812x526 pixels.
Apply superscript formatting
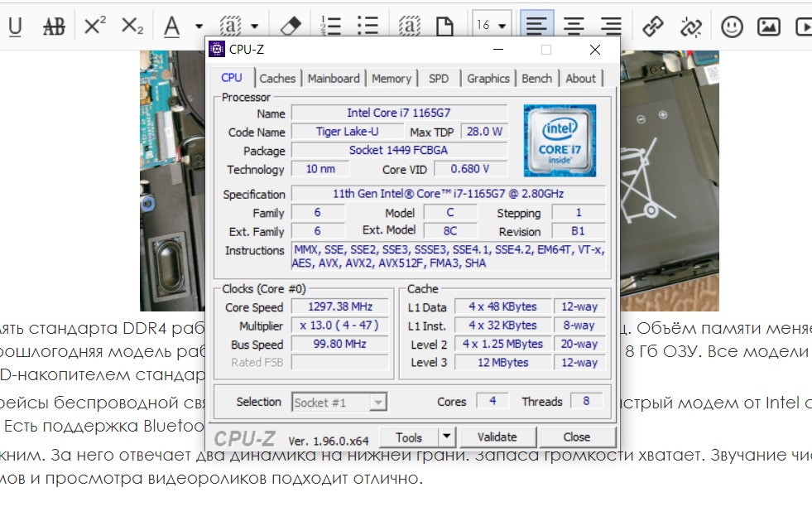pyautogui.click(x=94, y=25)
